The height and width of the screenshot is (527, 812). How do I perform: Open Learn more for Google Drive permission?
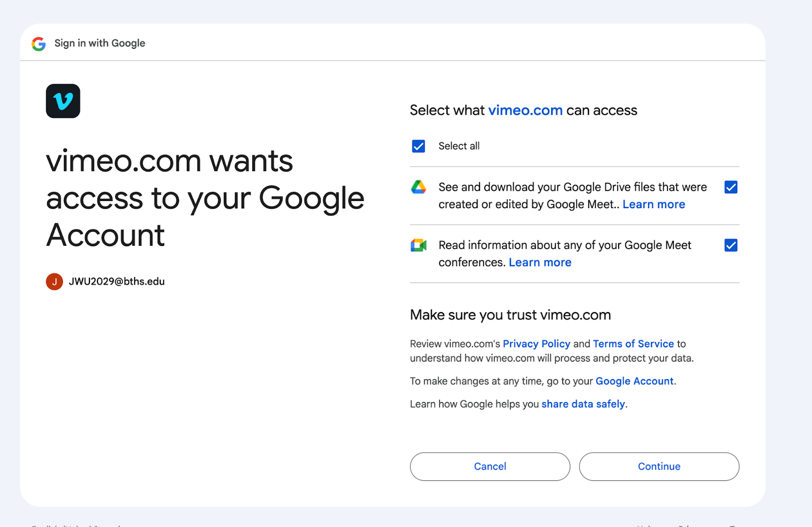(x=654, y=204)
